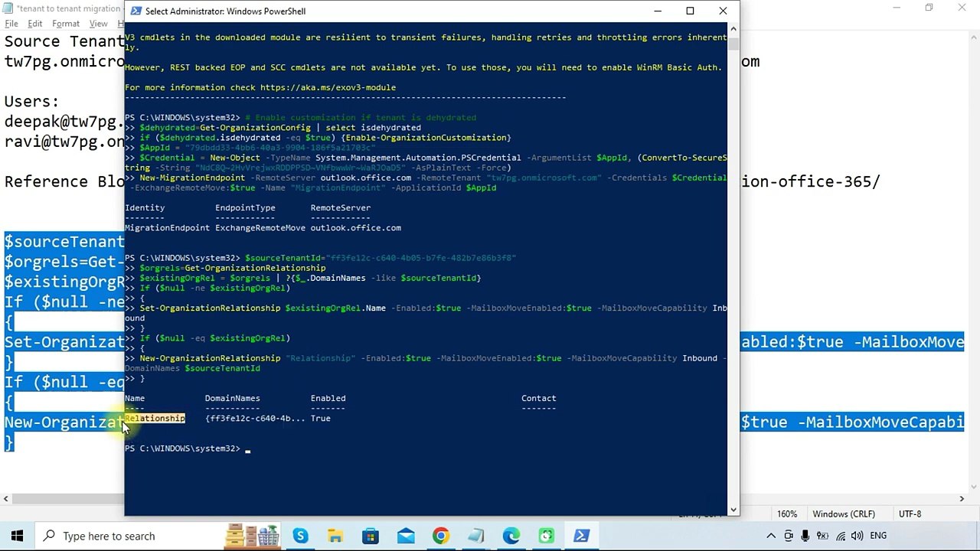
Task: Close the Notepad window
Action: [x=962, y=8]
